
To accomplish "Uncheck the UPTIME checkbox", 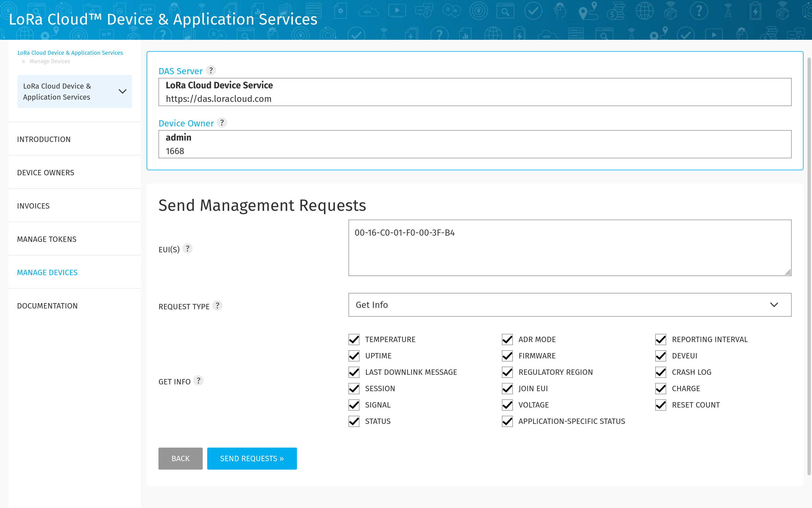I will pyautogui.click(x=354, y=356).
